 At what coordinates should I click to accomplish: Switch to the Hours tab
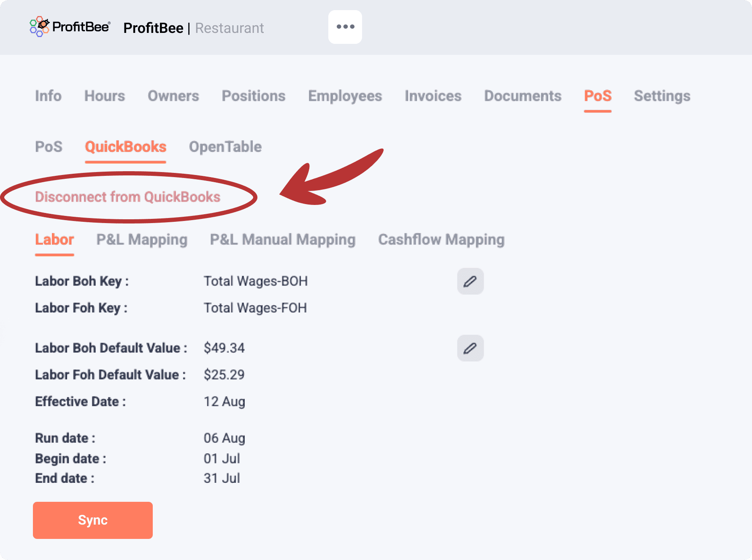click(x=105, y=96)
